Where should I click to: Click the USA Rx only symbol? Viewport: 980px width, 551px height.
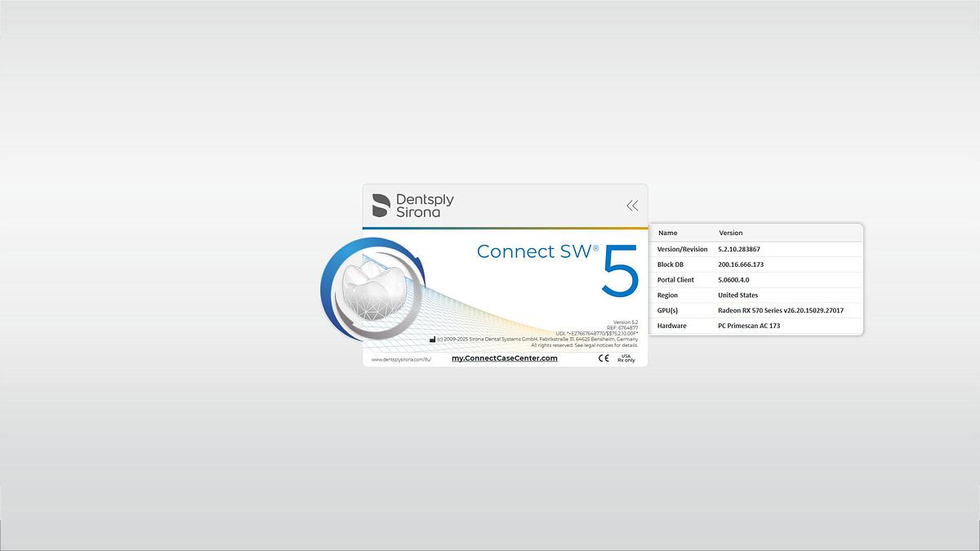(626, 358)
